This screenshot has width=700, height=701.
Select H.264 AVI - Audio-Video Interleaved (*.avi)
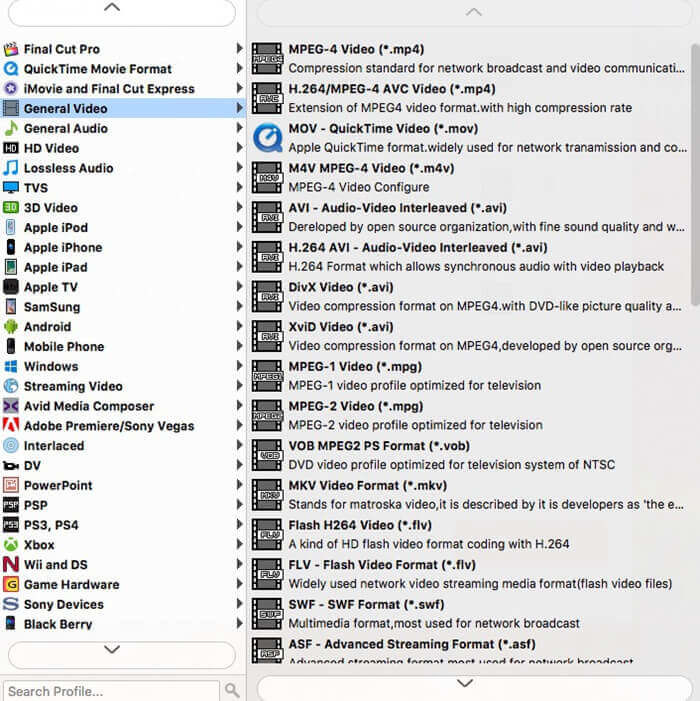pos(469,257)
